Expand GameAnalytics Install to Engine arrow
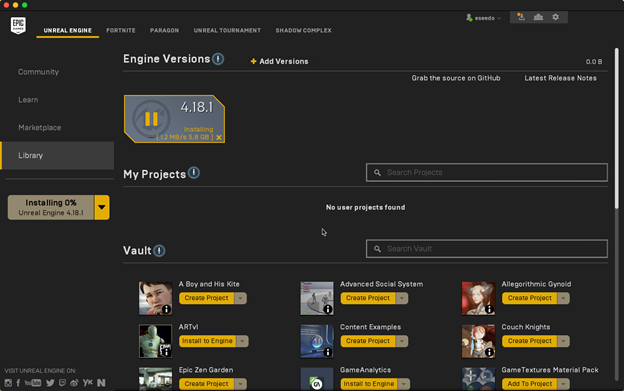This screenshot has height=391, width=624. coord(404,384)
